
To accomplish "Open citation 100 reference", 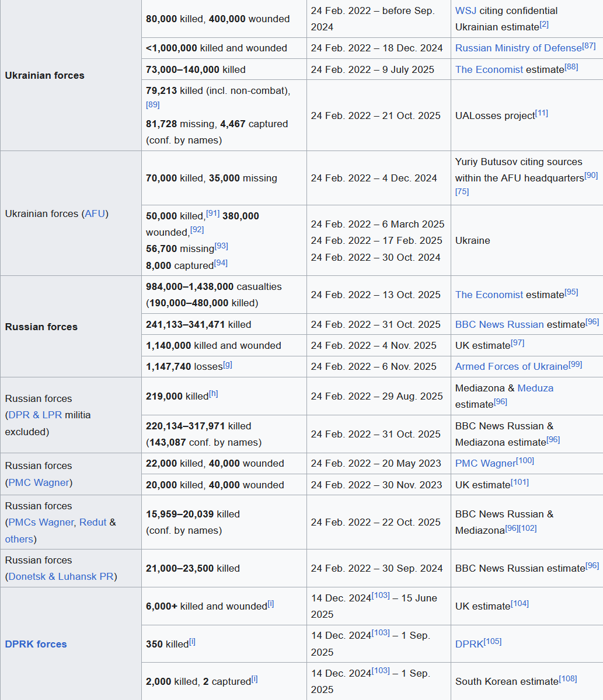I will (525, 461).
